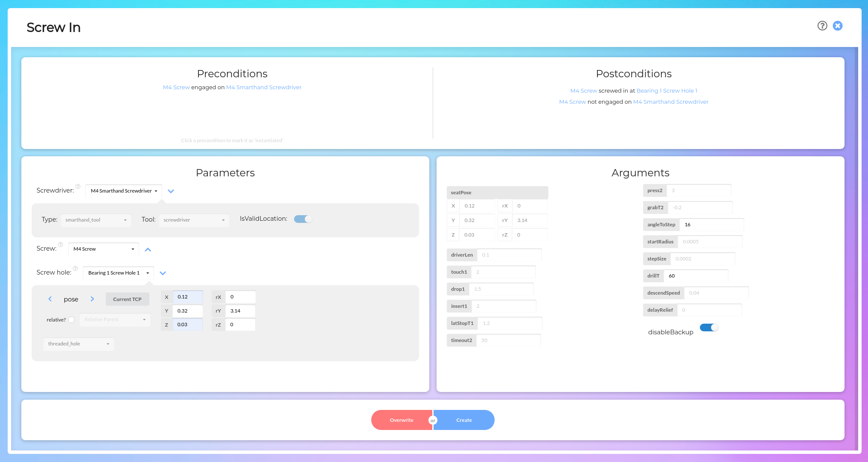Image resolution: width=868 pixels, height=462 pixels.
Task: Close the Screw In dialog
Action: (838, 26)
